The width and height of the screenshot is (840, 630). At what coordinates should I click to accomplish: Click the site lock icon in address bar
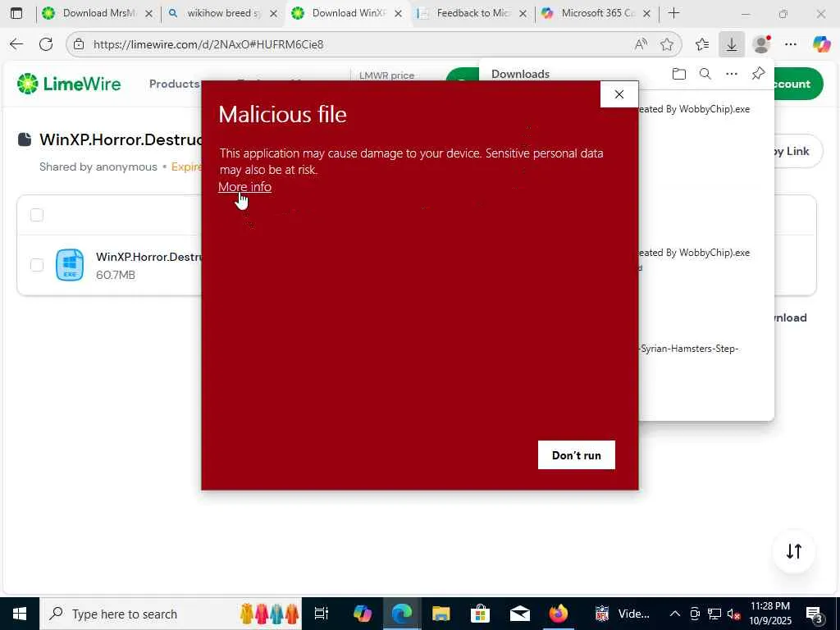click(79, 44)
